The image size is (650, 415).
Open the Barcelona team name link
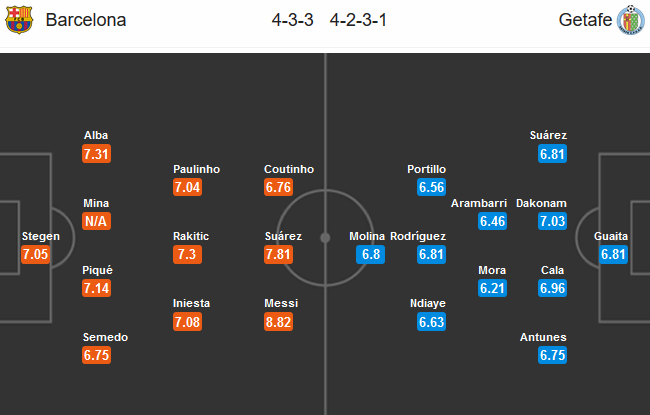(86, 20)
